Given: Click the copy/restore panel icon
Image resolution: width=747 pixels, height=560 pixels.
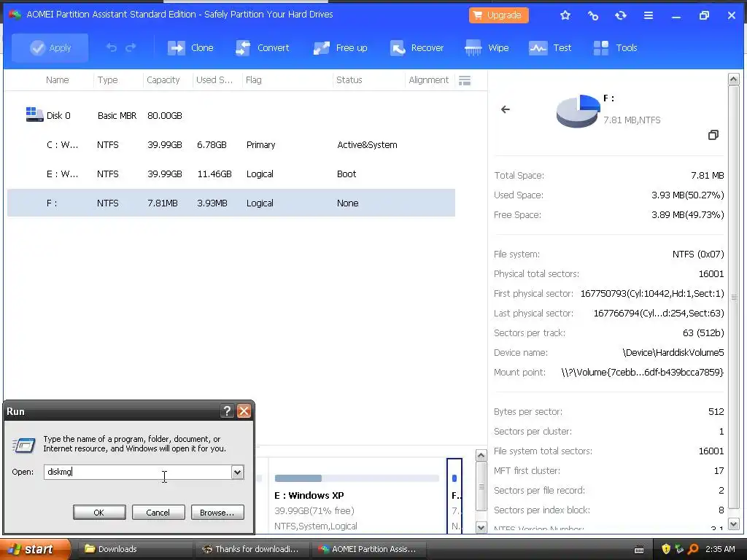Looking at the screenshot, I should 713,135.
